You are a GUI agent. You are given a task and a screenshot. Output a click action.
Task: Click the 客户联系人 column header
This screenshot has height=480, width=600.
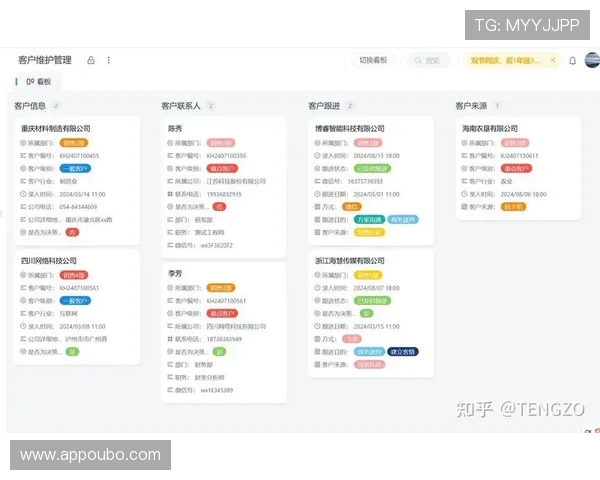click(181, 106)
